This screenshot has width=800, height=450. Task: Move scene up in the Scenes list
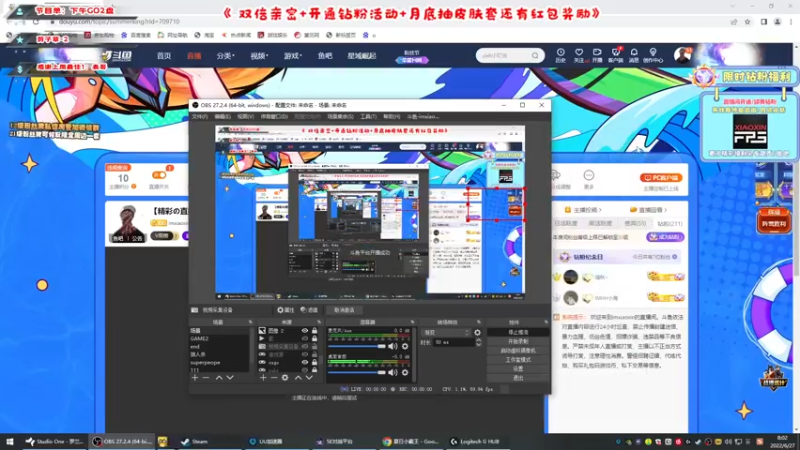[x=219, y=378]
